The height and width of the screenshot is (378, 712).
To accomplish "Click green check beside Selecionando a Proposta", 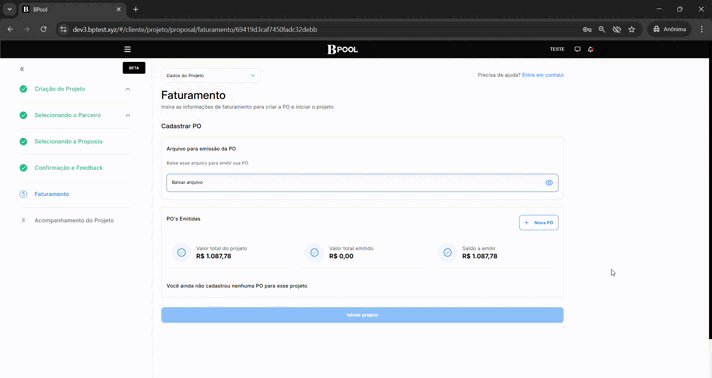I will (23, 142).
